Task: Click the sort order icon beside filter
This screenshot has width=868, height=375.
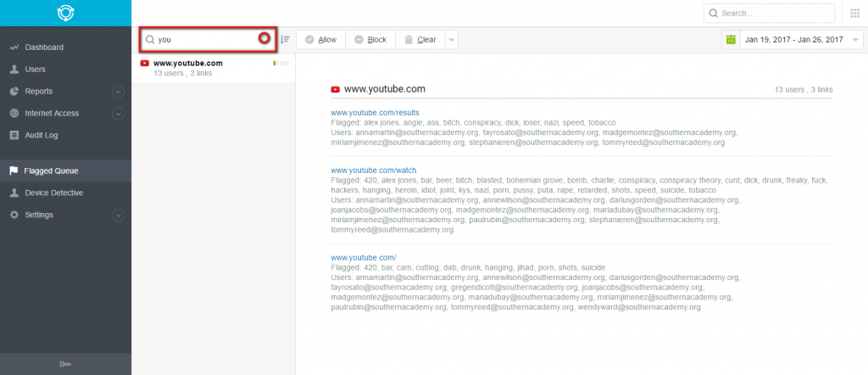Action: [285, 39]
